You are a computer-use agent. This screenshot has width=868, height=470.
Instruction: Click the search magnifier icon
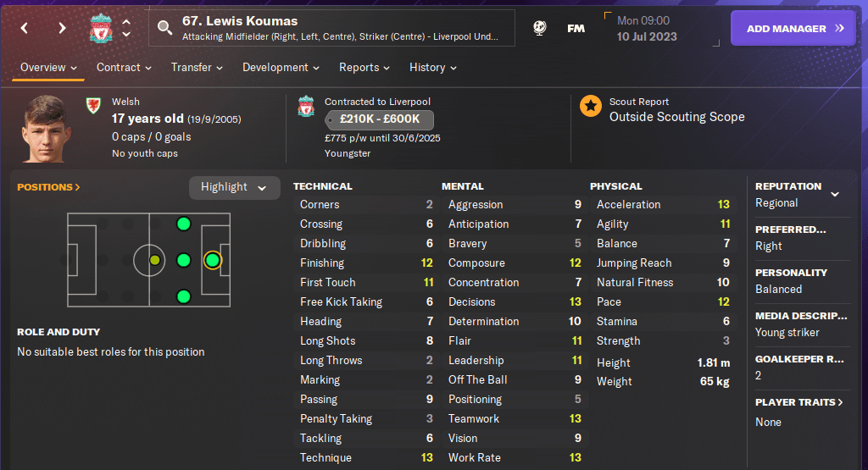(164, 28)
